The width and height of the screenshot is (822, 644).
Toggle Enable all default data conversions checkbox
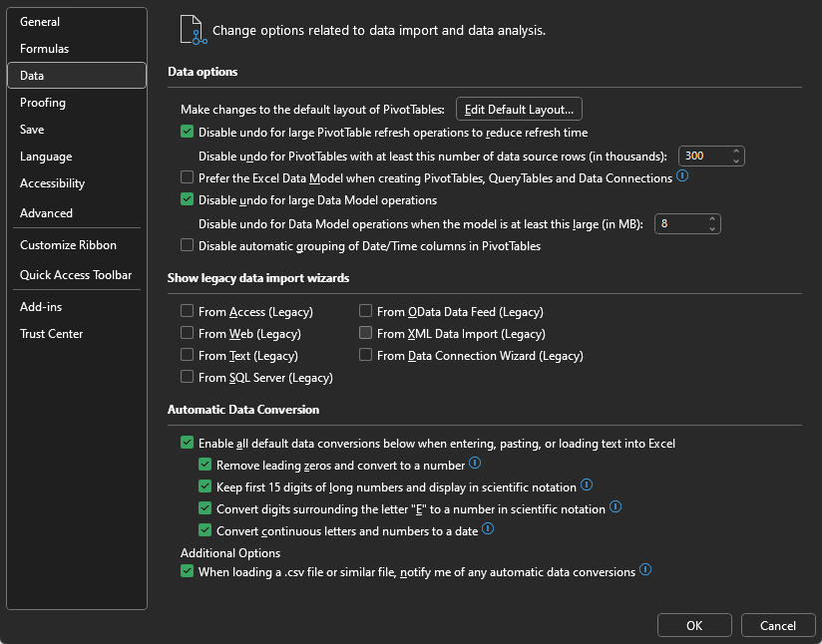[x=188, y=443]
